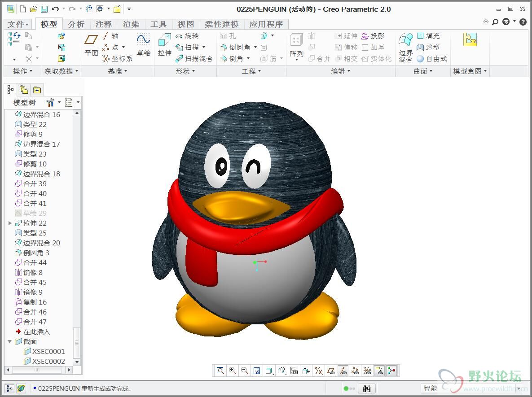Click the yellow puzzle-piece icon in 模型意图 group
The image size is (532, 397).
click(x=470, y=39)
